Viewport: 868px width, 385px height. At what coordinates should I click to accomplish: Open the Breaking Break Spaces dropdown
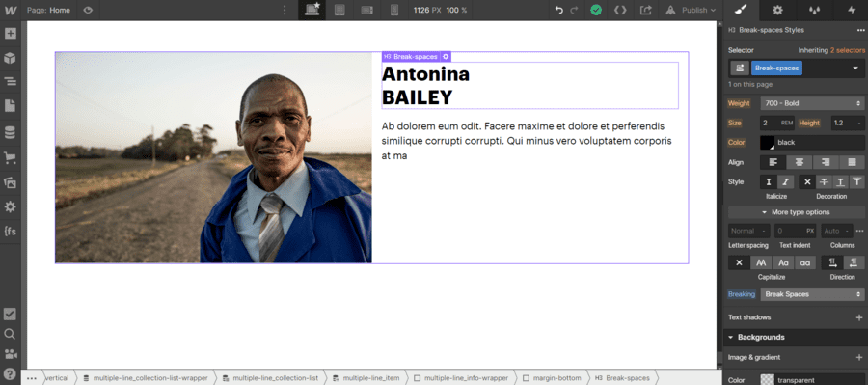pos(813,294)
